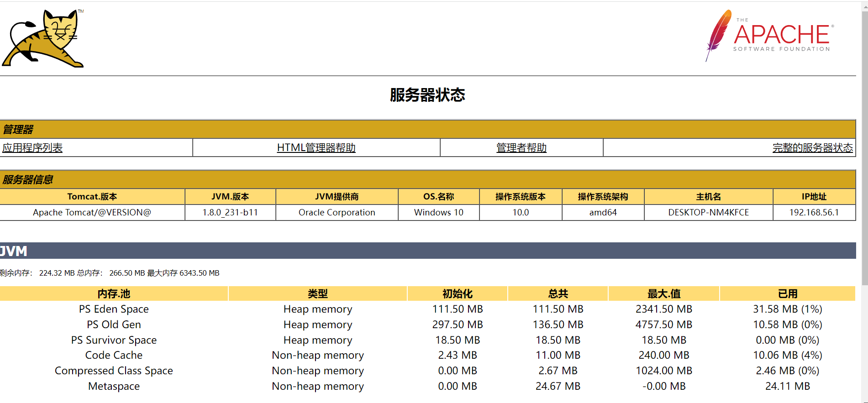Click the JVM.版本 column header
This screenshot has width=868, height=403.
pyautogui.click(x=230, y=197)
